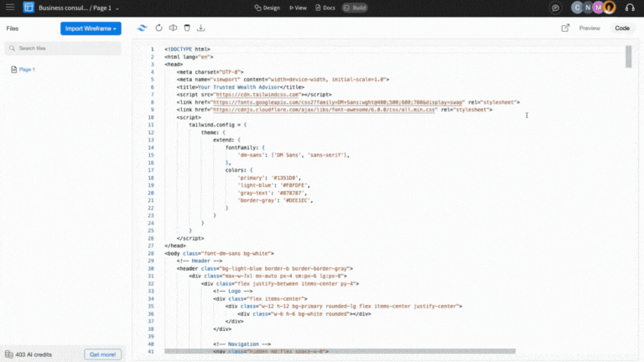The width and height of the screenshot is (644, 362).
Task: Click the <!DOCTYPE html> line
Action: [x=187, y=49]
